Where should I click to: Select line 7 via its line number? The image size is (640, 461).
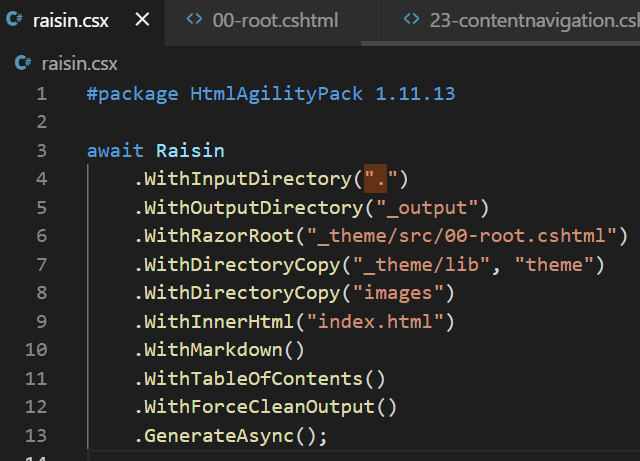pyautogui.click(x=41, y=265)
